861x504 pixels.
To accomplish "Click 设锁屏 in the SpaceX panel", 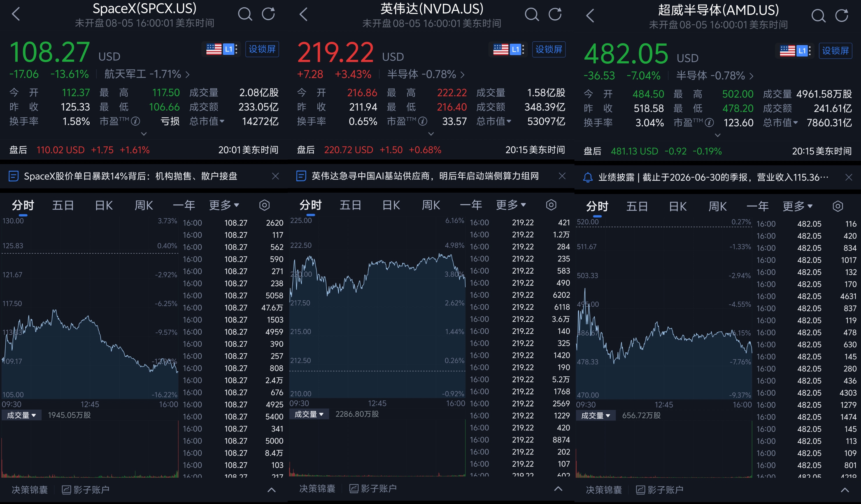I will (x=262, y=49).
